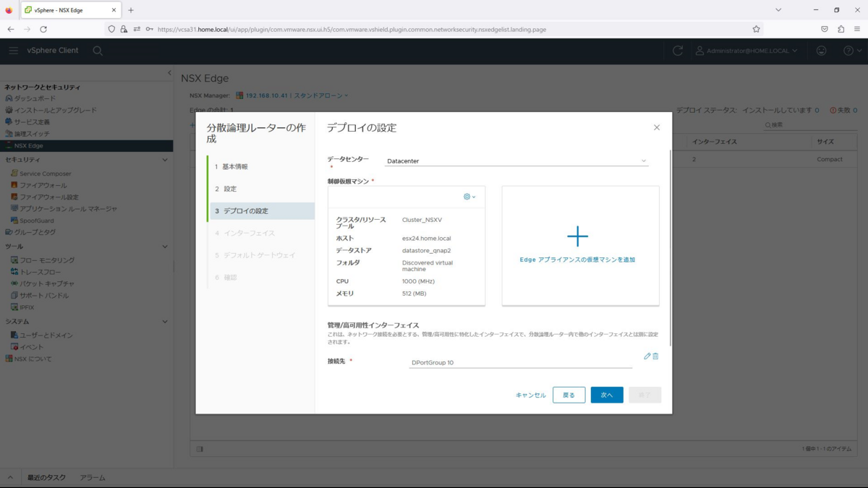This screenshot has width=868, height=488.
Task: Edit the DPortGroup 10 connection with pencil icon
Action: [x=647, y=356]
